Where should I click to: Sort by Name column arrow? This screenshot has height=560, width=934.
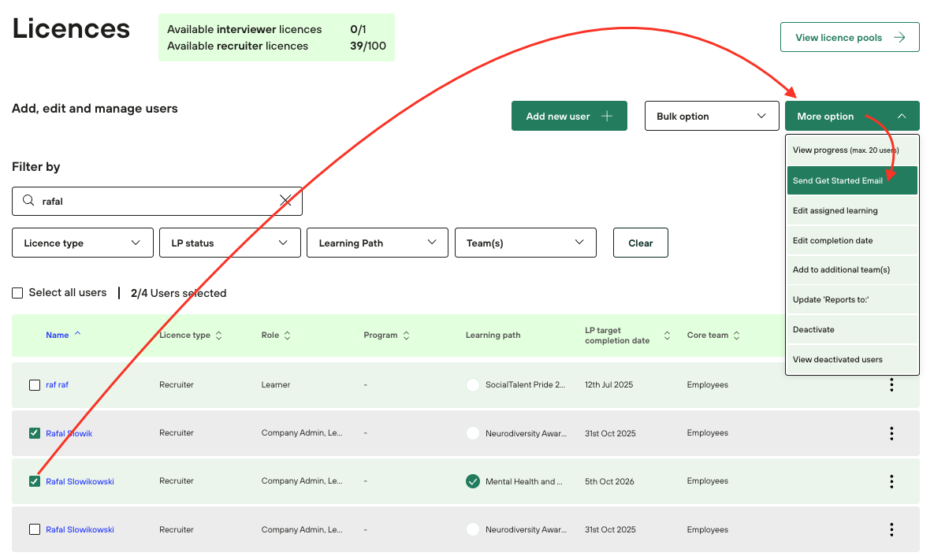[x=77, y=334]
